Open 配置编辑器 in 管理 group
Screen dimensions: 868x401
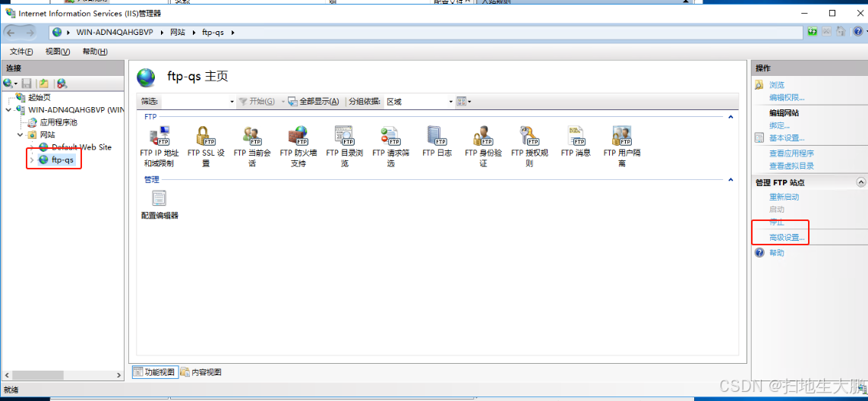coord(159,204)
